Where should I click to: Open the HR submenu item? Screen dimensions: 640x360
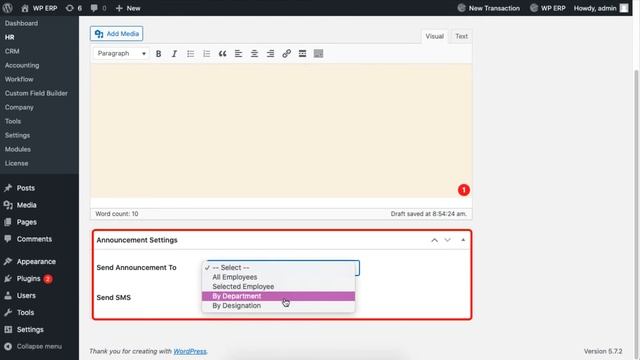click(x=10, y=37)
